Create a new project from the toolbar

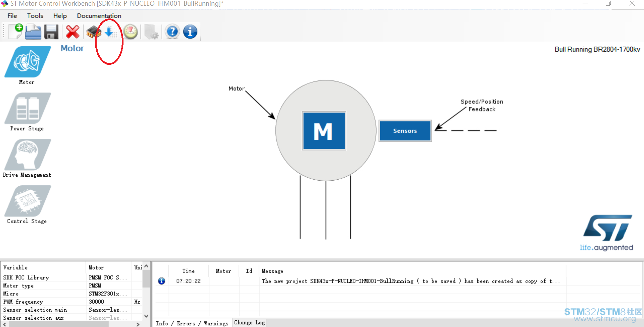point(15,32)
